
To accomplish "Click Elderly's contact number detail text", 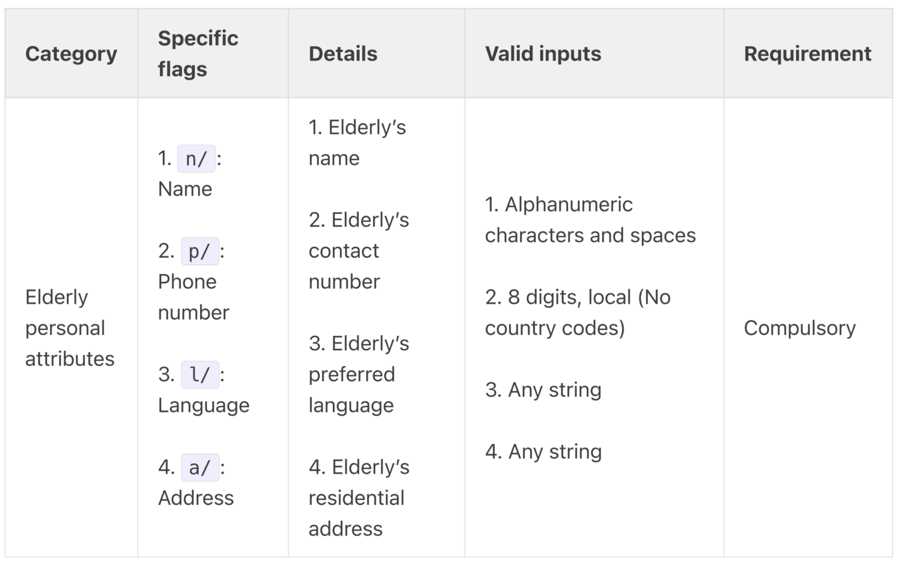I will [x=358, y=250].
